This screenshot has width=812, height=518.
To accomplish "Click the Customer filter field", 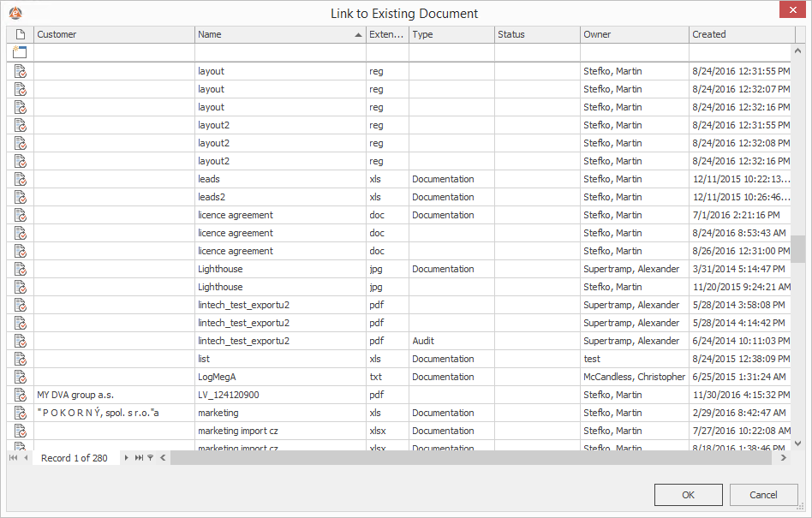I will [x=114, y=52].
